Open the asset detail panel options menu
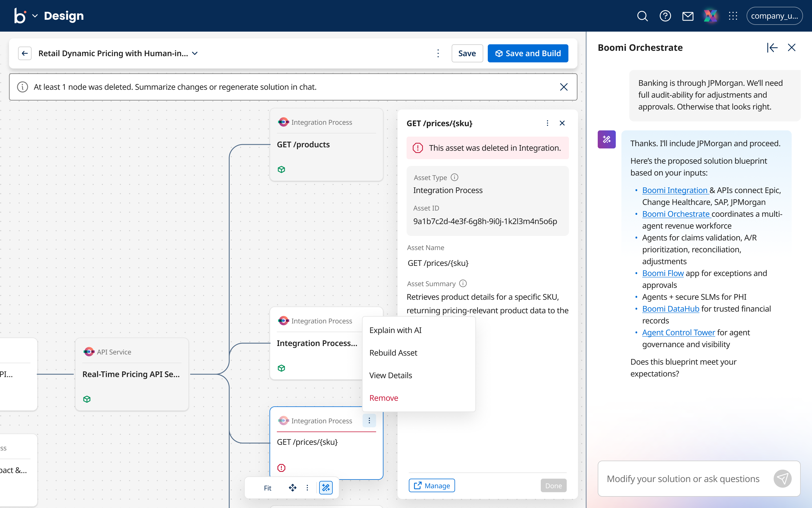 (x=547, y=123)
